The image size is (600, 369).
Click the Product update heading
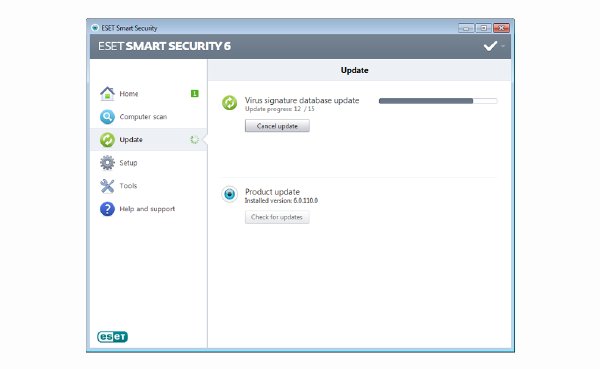(272, 192)
